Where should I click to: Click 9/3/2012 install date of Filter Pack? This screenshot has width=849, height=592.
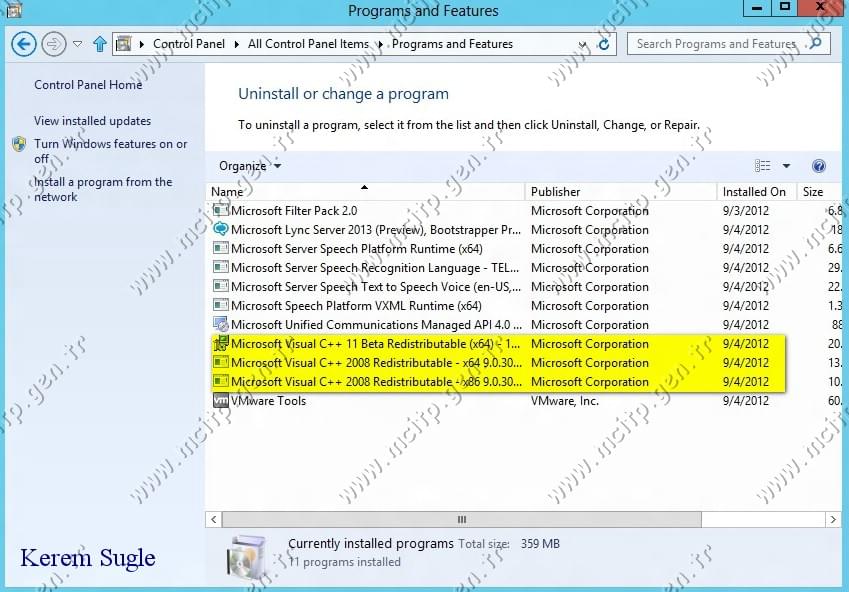(746, 211)
